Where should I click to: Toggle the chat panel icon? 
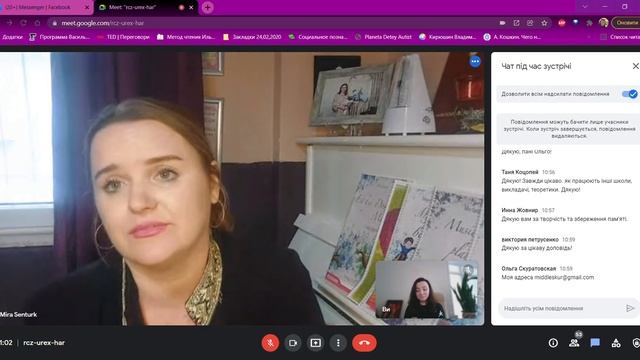click(595, 343)
